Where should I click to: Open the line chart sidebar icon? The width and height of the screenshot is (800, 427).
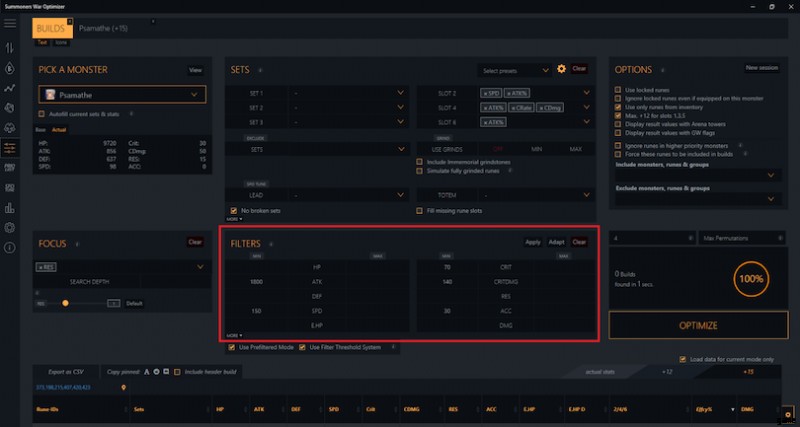tap(10, 88)
